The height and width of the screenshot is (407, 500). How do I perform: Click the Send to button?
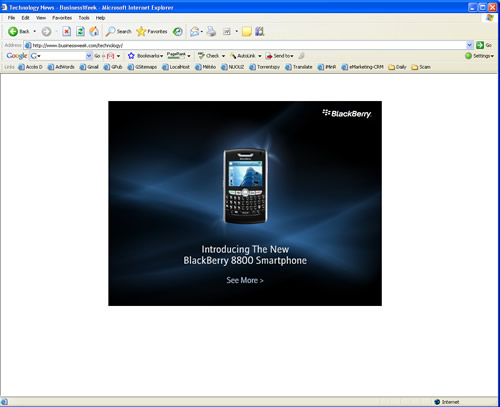tap(280, 56)
